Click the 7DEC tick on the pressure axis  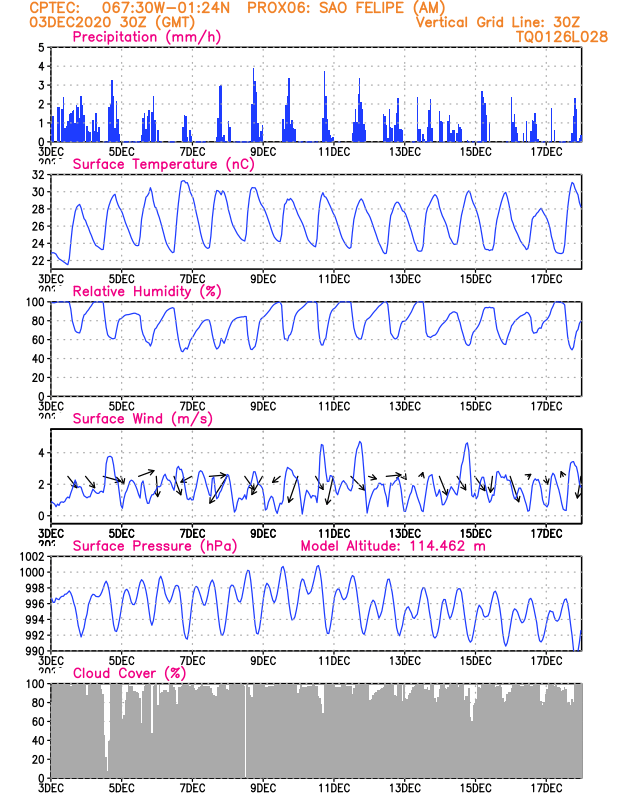coord(192,661)
